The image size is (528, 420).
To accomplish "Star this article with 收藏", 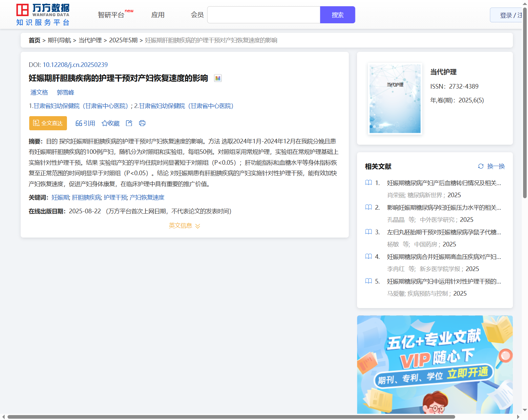I will click(x=111, y=123).
